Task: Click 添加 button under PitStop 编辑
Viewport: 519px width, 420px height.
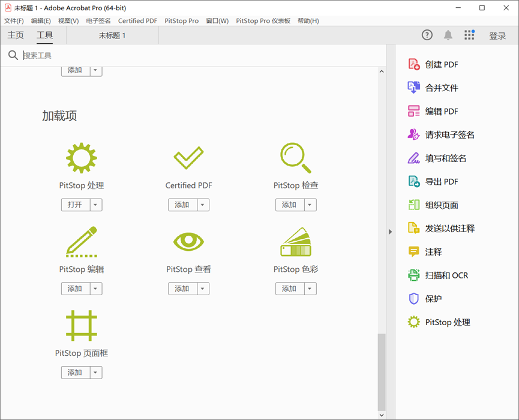Action: click(76, 289)
